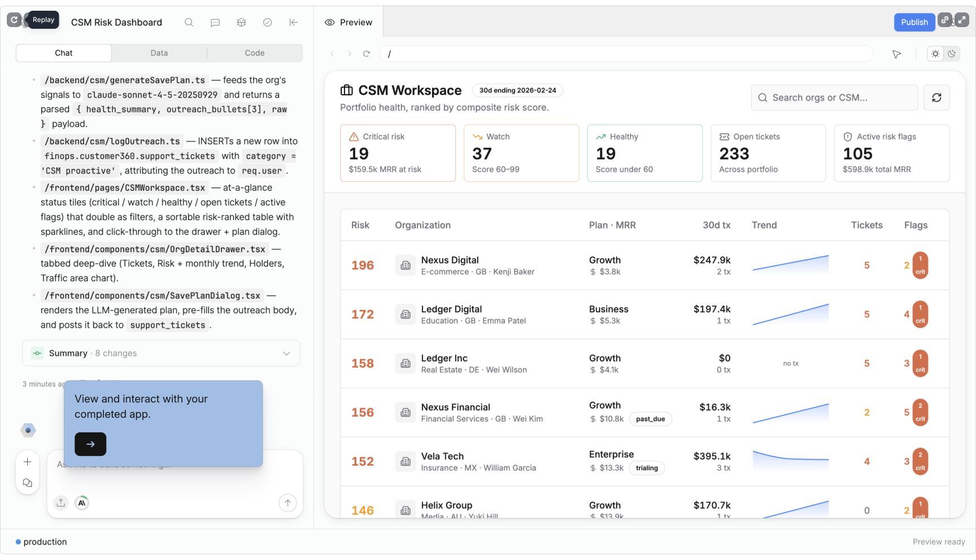Click risk score 196
Viewport: 976px width, 560px height.
click(x=363, y=265)
